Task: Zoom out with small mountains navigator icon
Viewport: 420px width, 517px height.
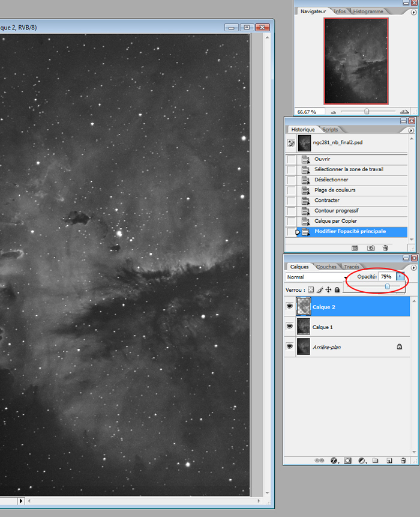Action: pos(334,112)
